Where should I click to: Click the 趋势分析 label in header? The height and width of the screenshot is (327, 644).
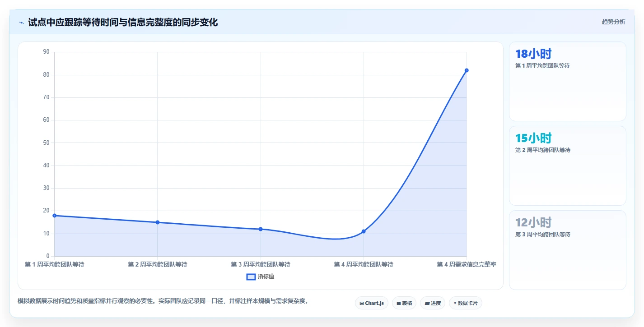(x=613, y=22)
